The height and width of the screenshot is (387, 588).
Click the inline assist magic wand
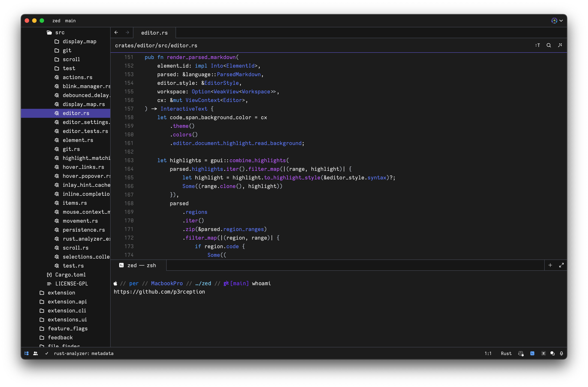[560, 45]
